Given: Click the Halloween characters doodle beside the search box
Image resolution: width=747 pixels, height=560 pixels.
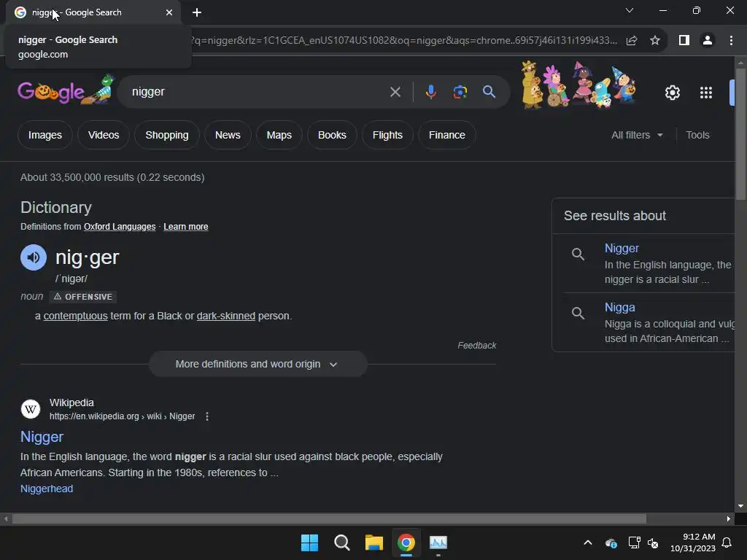Looking at the screenshot, I should pos(578,85).
